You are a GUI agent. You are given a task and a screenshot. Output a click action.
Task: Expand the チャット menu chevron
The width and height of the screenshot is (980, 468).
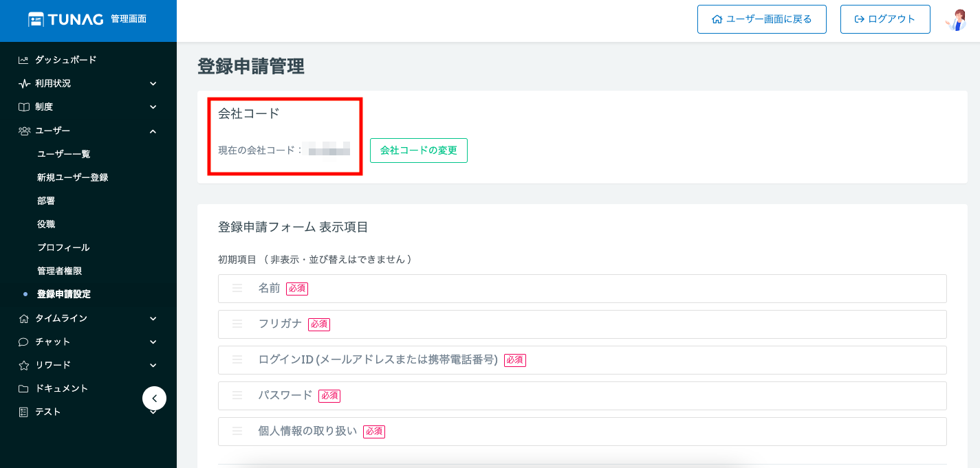(153, 342)
